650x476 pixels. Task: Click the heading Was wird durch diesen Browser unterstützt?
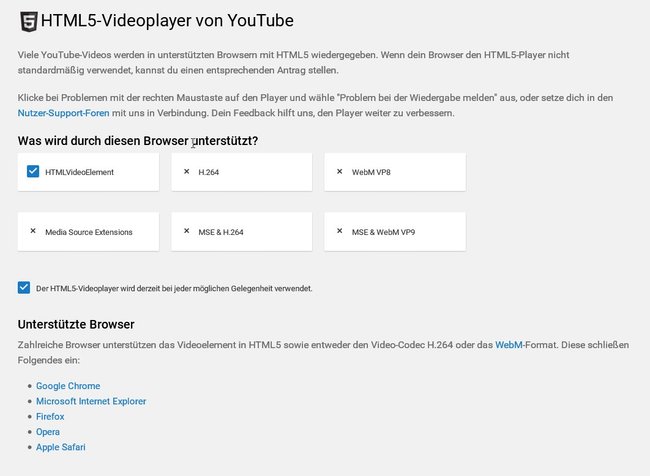(138, 141)
